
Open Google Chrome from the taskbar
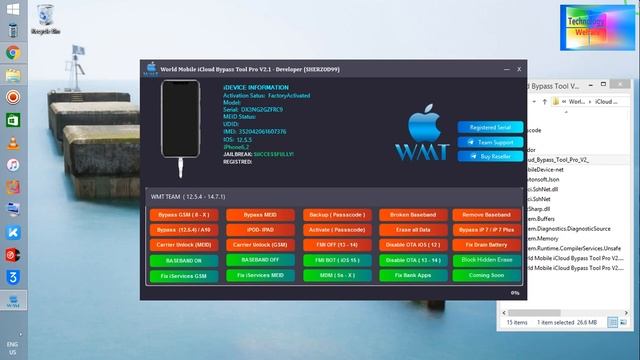(13, 53)
